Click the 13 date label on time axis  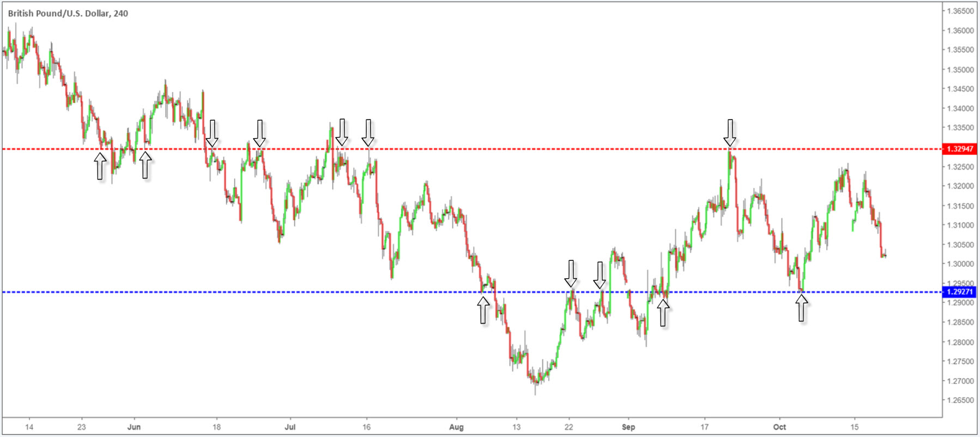[516, 427]
